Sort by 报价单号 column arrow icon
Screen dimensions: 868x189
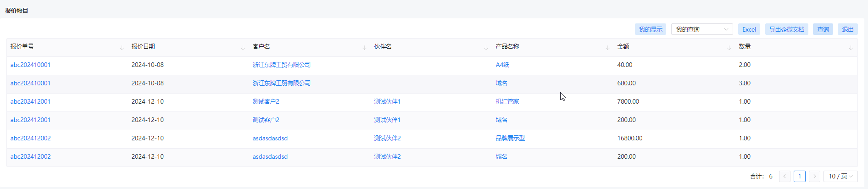122,48
